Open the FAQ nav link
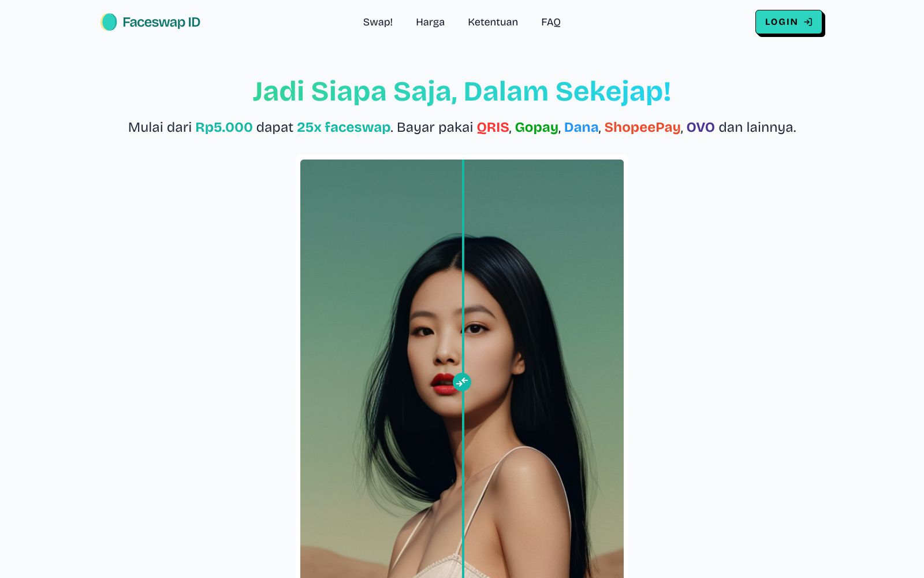924x578 pixels. click(x=551, y=22)
